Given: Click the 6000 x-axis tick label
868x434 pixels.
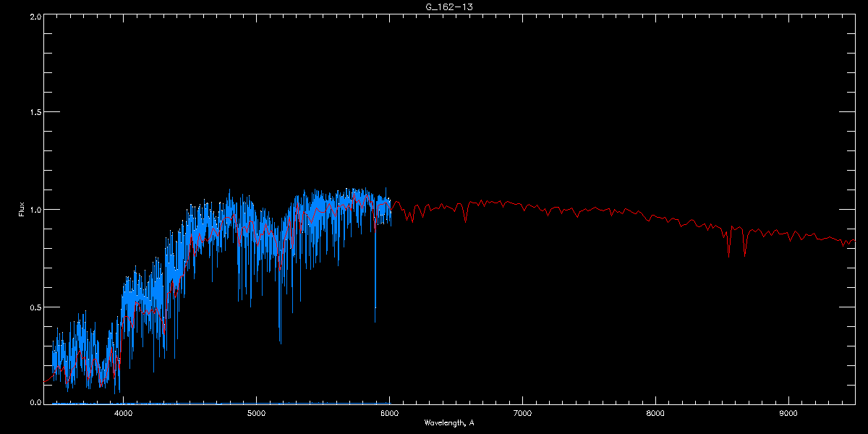Looking at the screenshot, I should click(x=389, y=414).
